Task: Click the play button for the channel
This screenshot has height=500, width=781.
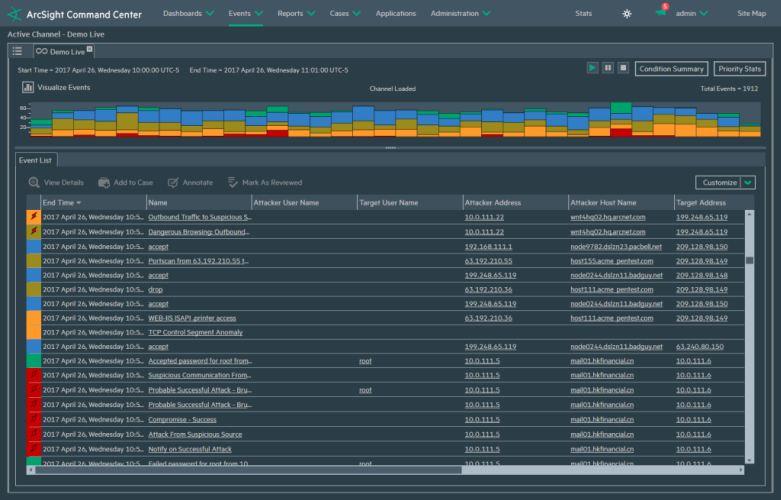Action: pyautogui.click(x=593, y=69)
